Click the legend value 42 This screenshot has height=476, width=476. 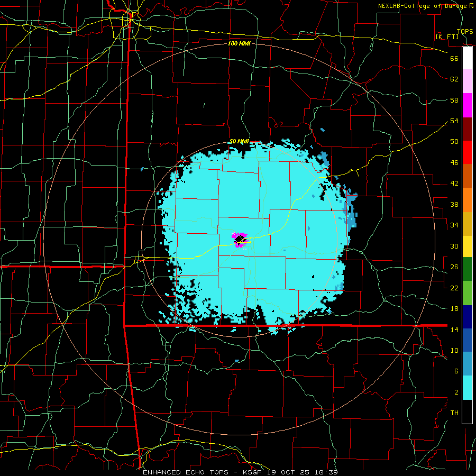click(454, 184)
